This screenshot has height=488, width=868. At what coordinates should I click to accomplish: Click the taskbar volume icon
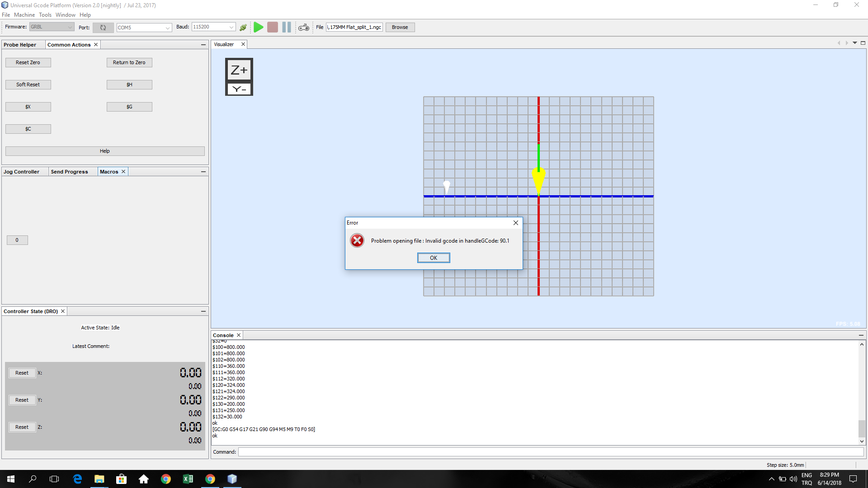click(x=793, y=479)
